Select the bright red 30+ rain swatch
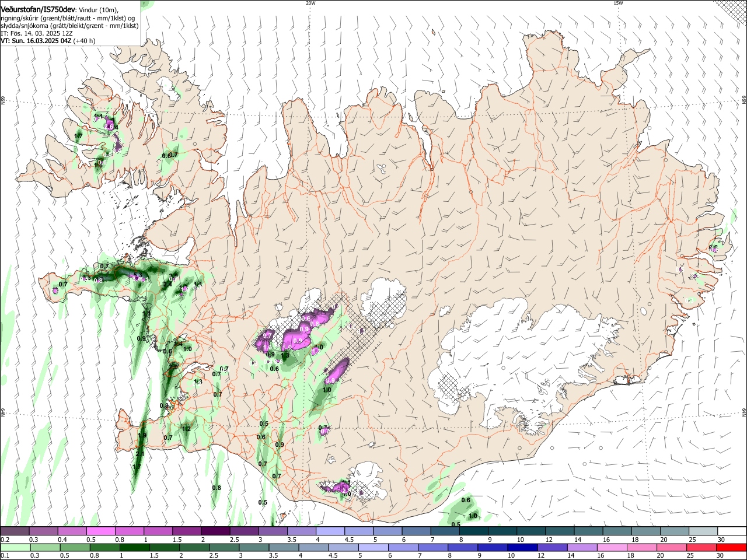The width and height of the screenshot is (747, 560). [x=732, y=547]
